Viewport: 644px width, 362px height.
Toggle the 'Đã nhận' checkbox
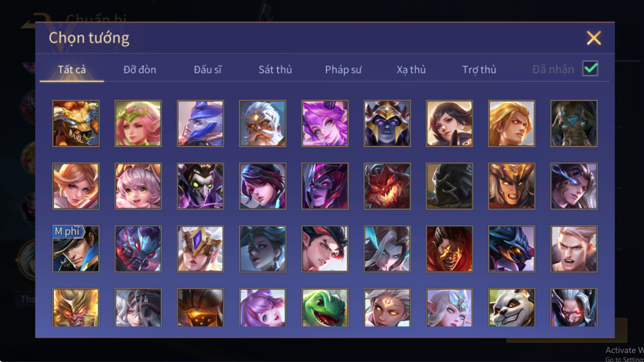pos(590,68)
